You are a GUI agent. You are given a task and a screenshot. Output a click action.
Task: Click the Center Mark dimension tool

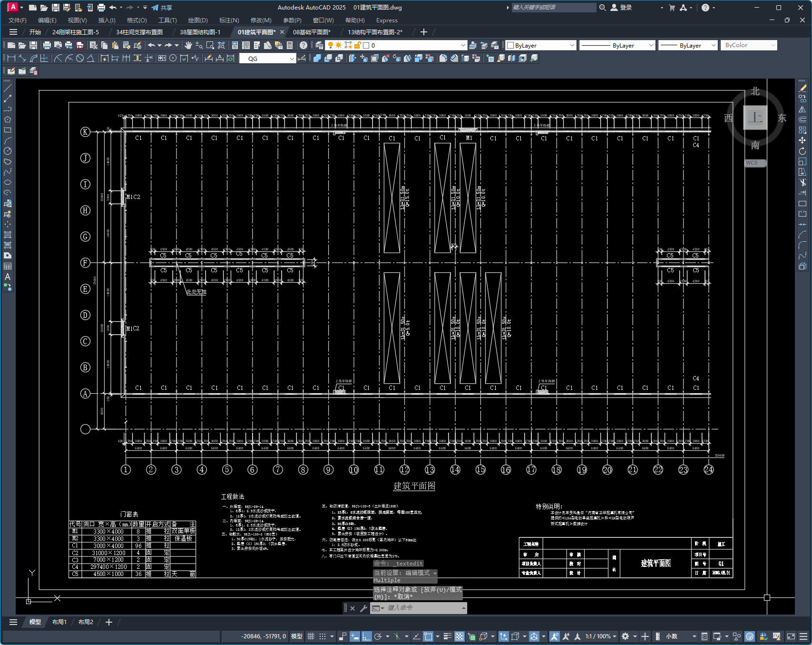click(173, 58)
